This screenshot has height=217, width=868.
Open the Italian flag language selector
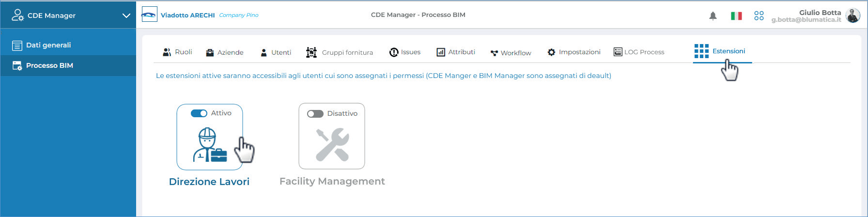pyautogui.click(x=736, y=16)
